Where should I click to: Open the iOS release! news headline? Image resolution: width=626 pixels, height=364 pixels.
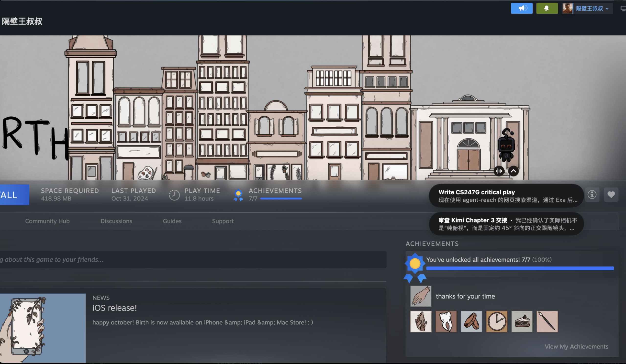click(x=114, y=308)
